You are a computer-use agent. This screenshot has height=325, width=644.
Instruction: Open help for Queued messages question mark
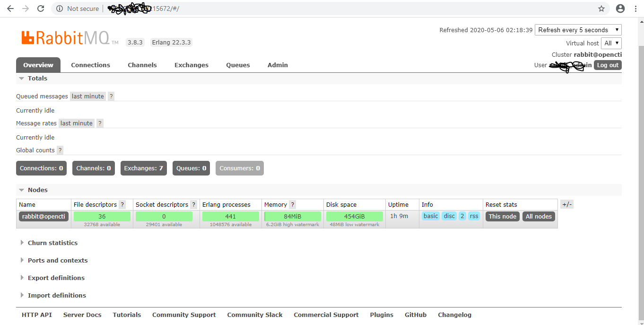[x=111, y=96]
